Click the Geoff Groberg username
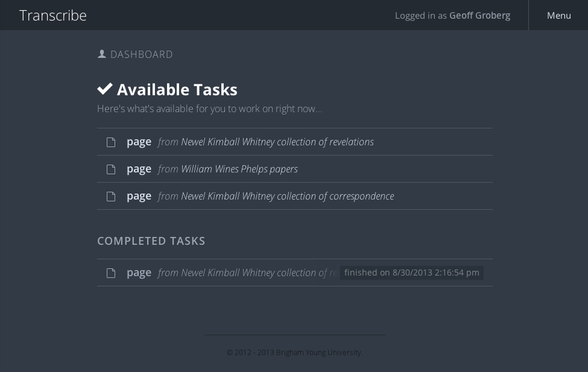Viewport: 588px width, 372px height. [479, 16]
